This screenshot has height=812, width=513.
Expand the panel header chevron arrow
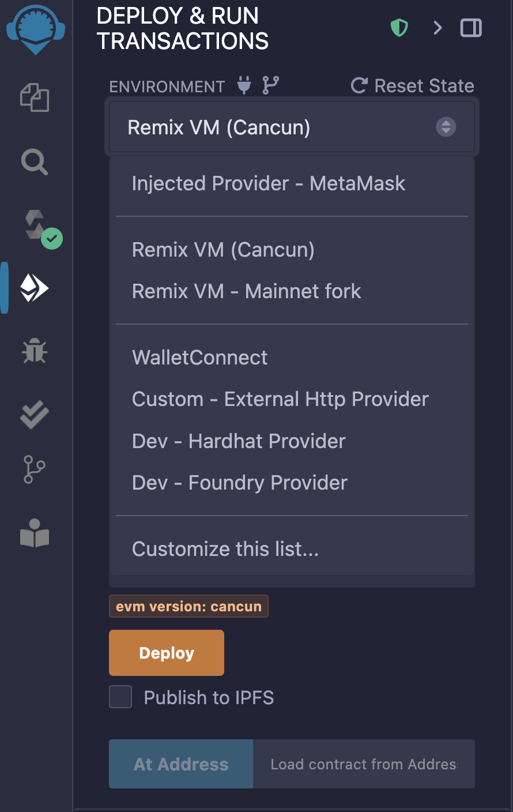click(438, 28)
